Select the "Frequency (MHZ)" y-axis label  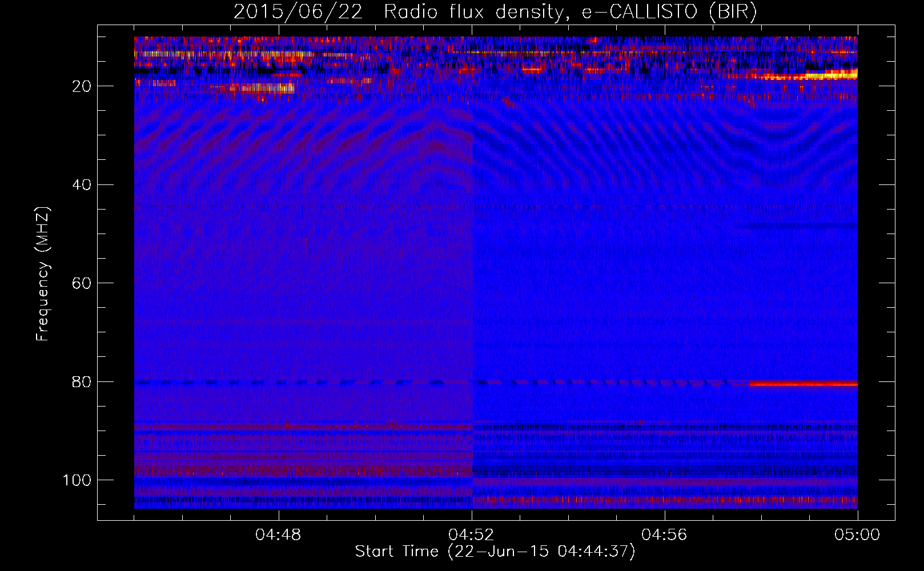pyautogui.click(x=43, y=274)
